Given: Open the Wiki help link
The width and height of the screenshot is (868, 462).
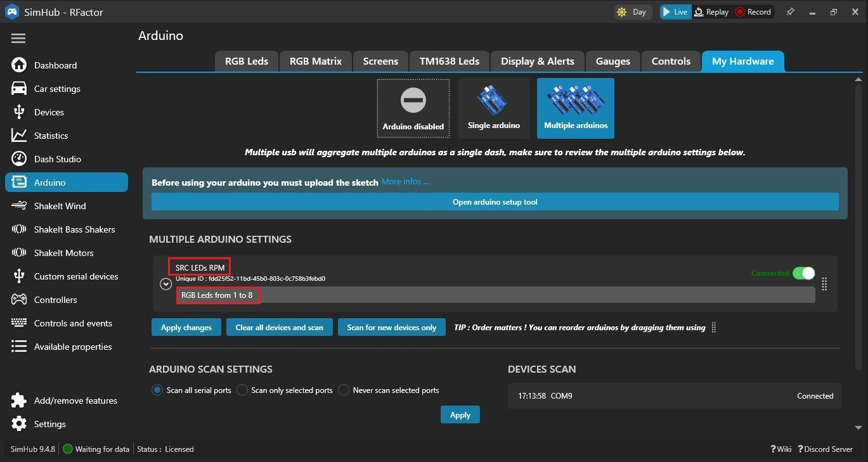Looking at the screenshot, I should pyautogui.click(x=781, y=449).
